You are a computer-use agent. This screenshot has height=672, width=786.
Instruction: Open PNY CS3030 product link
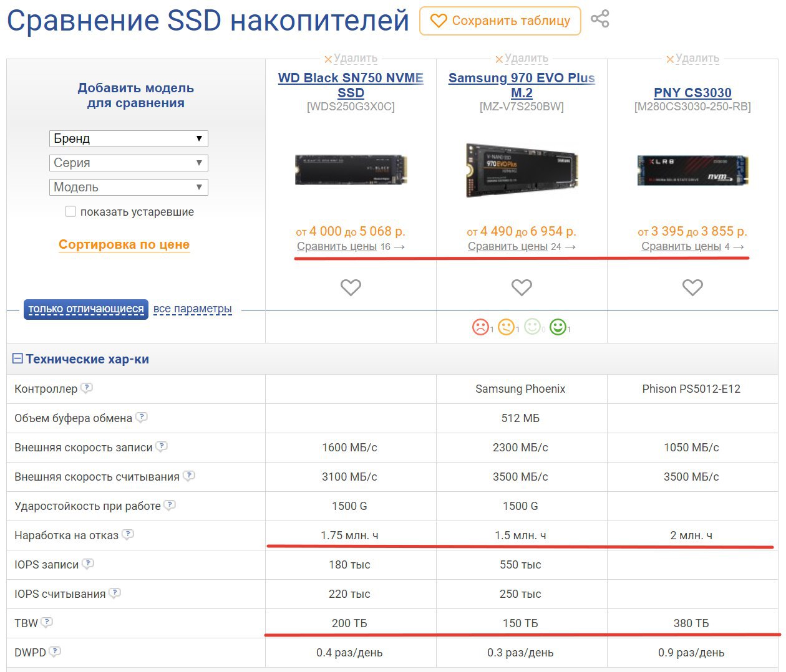coord(692,93)
